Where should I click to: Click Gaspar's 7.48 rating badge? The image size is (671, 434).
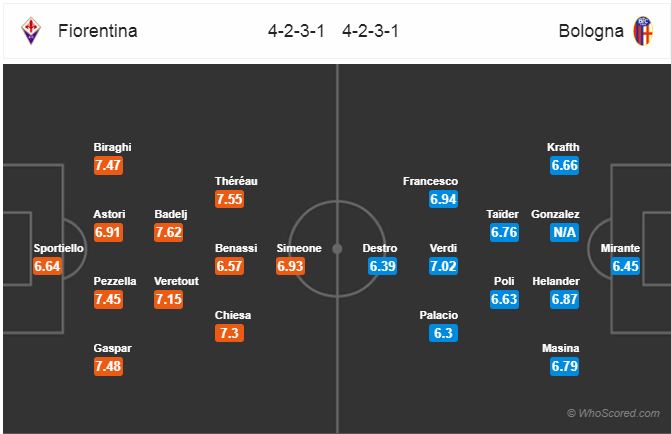tap(108, 366)
